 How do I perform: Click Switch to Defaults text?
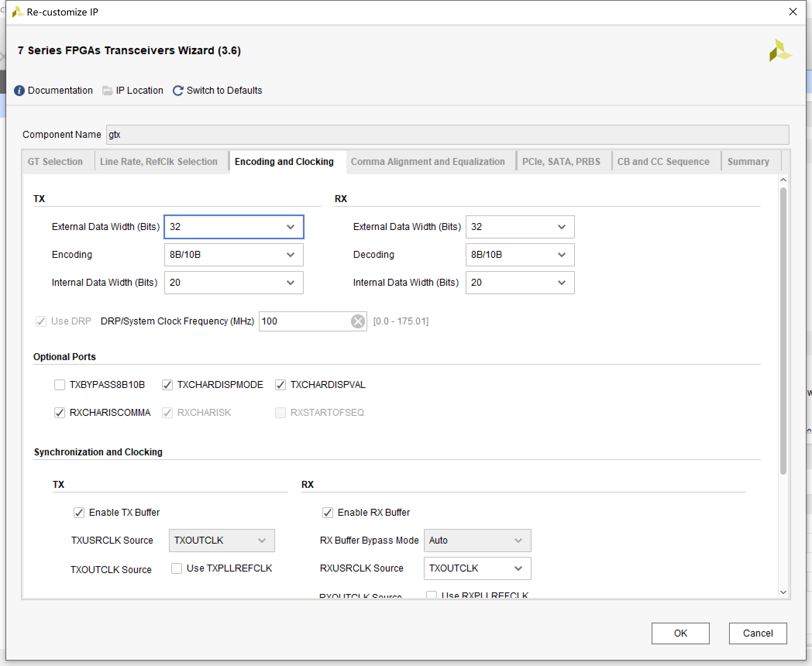224,91
